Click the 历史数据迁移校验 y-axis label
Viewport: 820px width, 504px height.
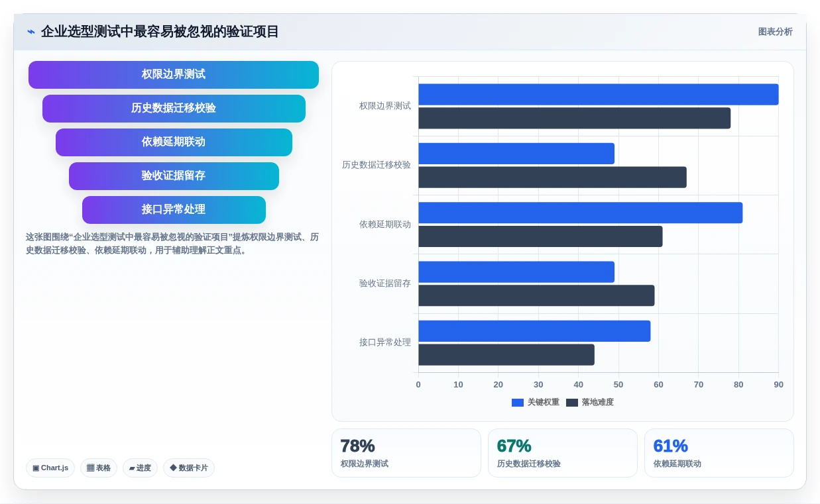(x=377, y=165)
